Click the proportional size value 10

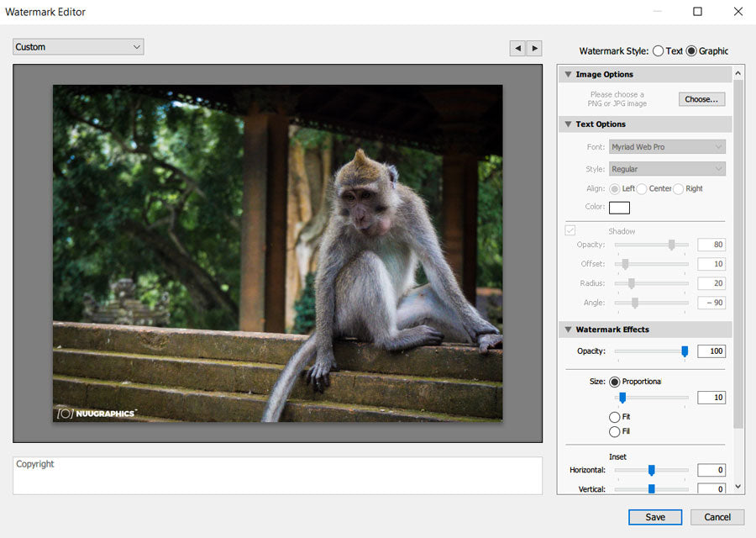tap(711, 398)
